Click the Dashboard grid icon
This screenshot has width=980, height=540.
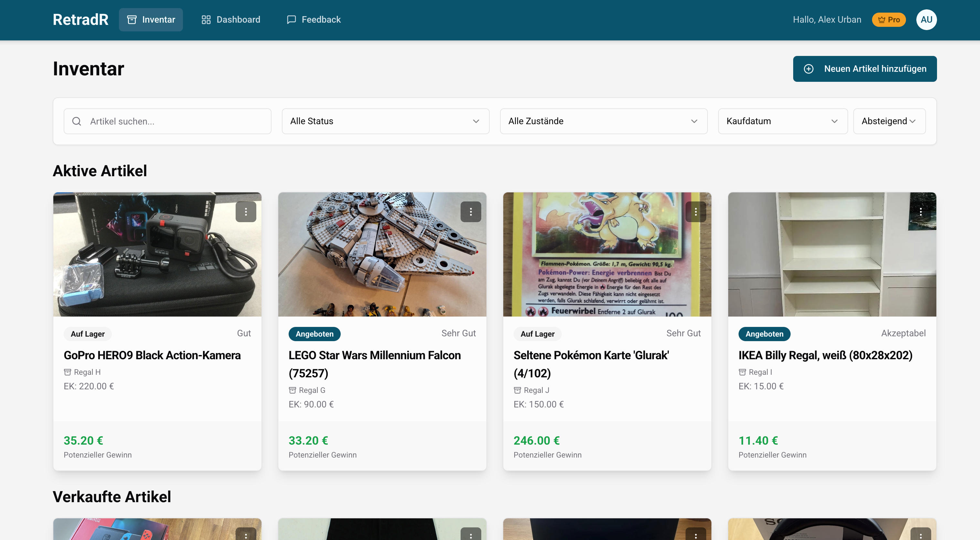(x=206, y=20)
